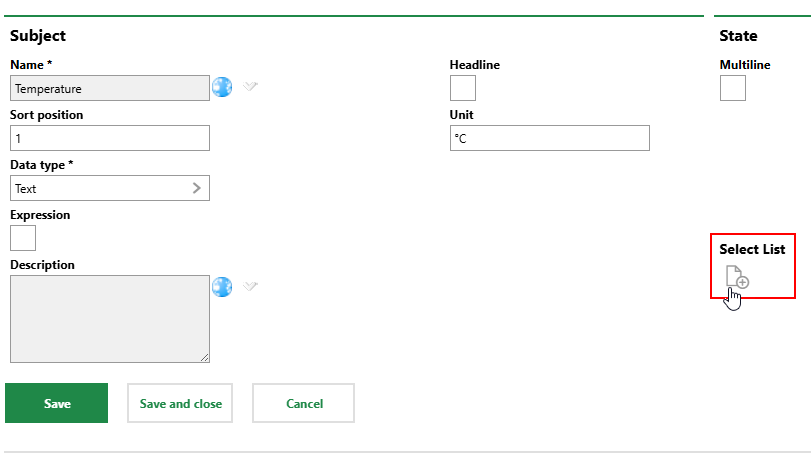This screenshot has height=467, width=811.
Task: Focus the Name field containing Temperature
Action: pyautogui.click(x=110, y=88)
